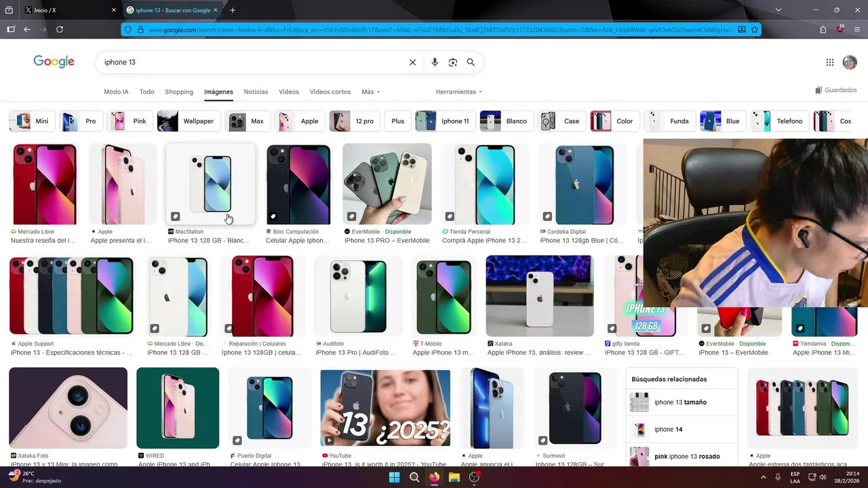Filter images by the 'Telefono' chip
The image size is (868, 488).
[780, 121]
